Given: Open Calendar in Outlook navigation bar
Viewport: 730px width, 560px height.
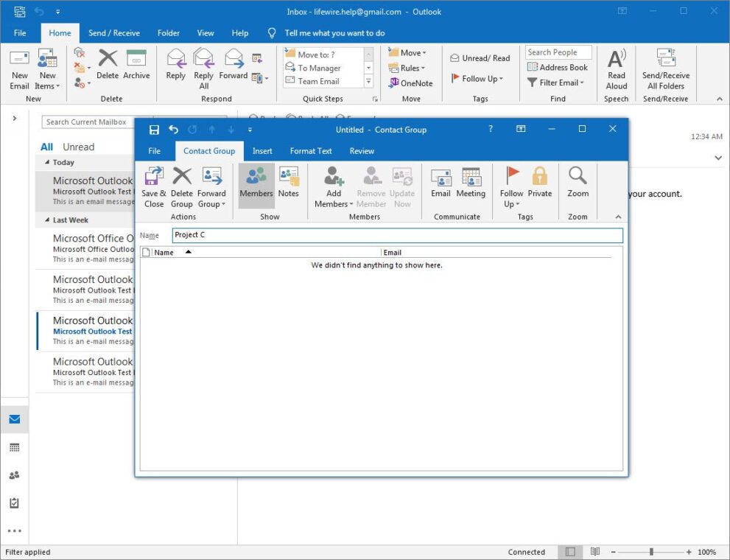Looking at the screenshot, I should coord(15,447).
